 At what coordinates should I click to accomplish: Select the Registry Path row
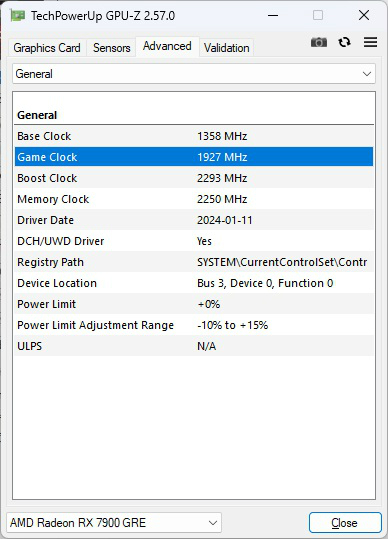coord(194,262)
